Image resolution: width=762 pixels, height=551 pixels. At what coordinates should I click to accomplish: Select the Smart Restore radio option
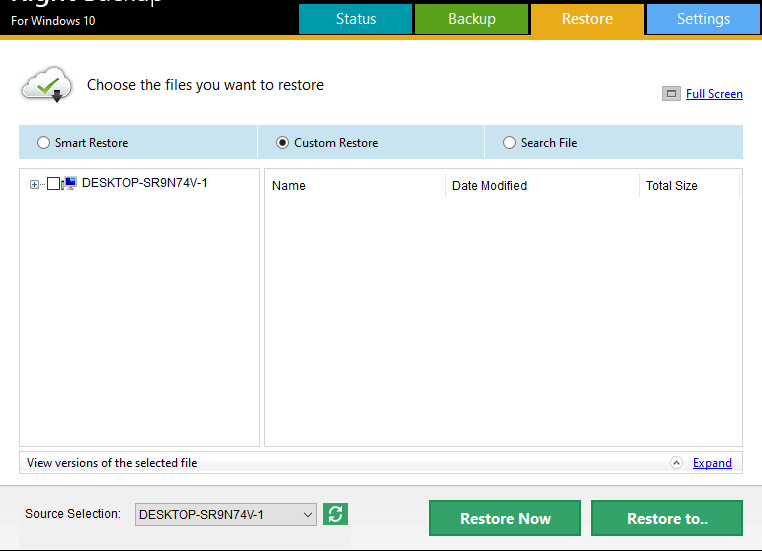point(43,142)
